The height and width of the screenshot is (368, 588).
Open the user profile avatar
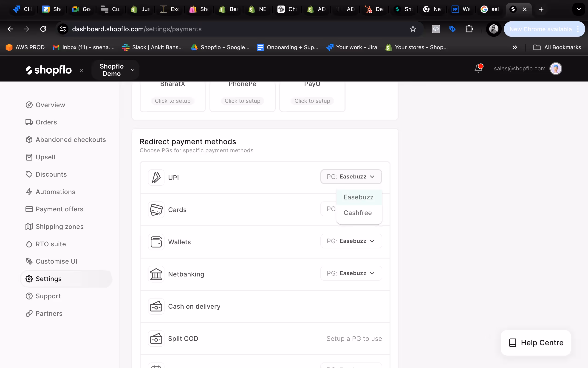556,69
